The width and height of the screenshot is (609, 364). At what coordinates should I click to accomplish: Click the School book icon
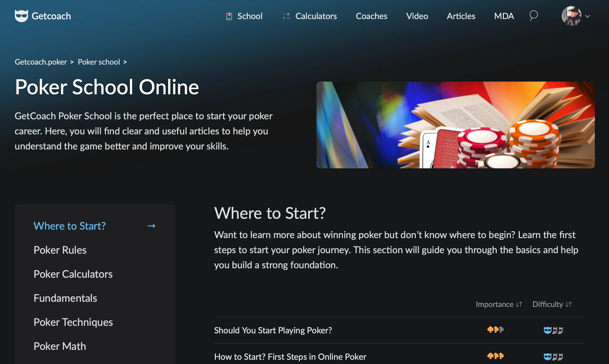[x=229, y=16]
